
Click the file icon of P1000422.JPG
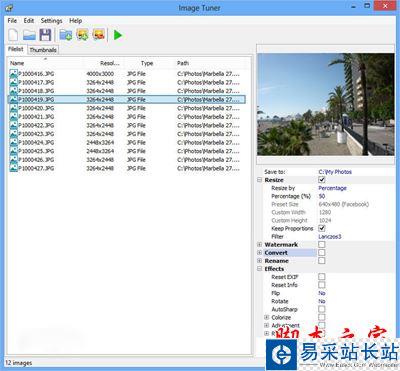click(13, 126)
